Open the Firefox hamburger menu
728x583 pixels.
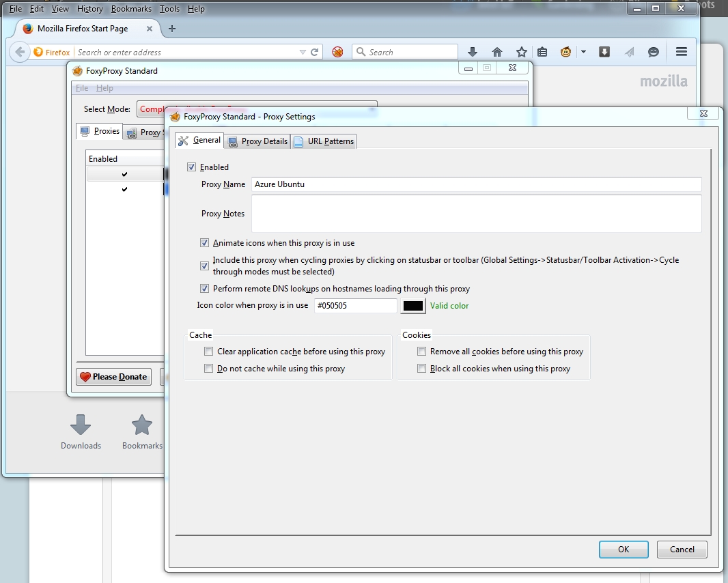681,52
